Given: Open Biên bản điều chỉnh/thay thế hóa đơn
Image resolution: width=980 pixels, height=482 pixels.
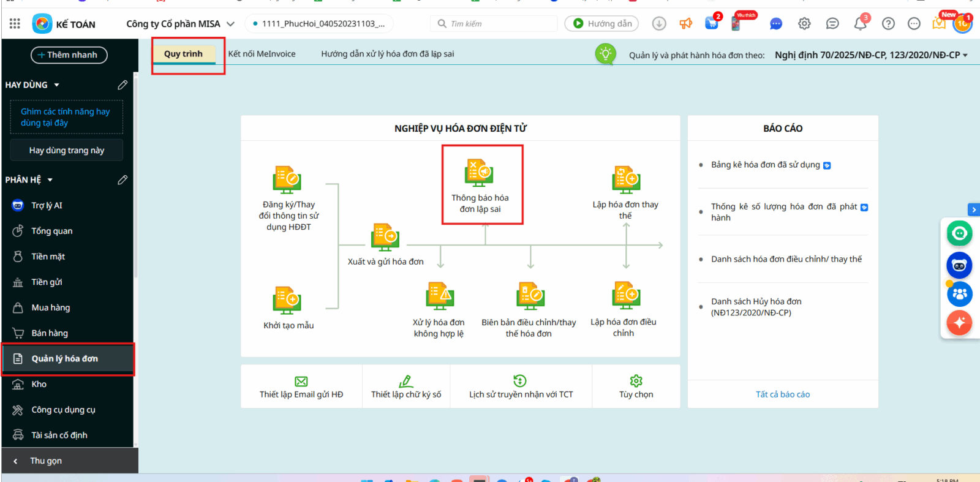Looking at the screenshot, I should point(530,296).
